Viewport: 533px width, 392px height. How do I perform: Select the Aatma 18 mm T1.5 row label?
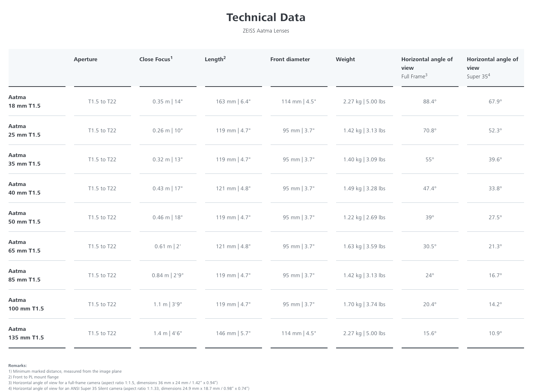[24, 102]
